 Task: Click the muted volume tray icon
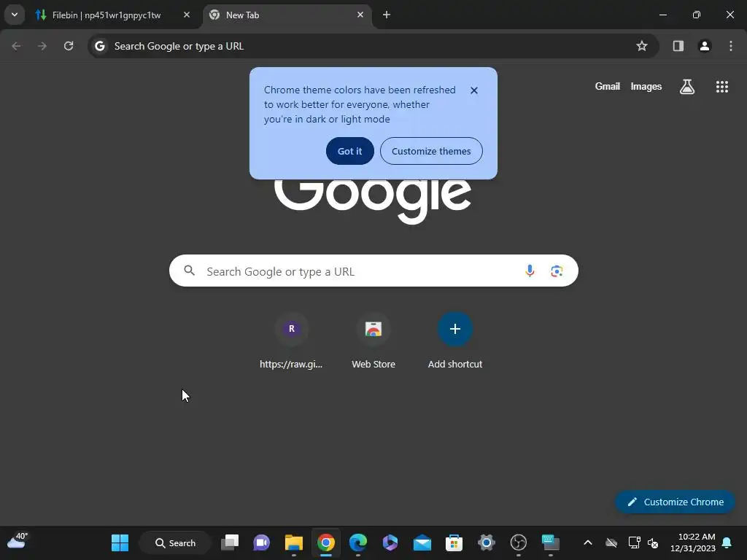[x=653, y=542]
